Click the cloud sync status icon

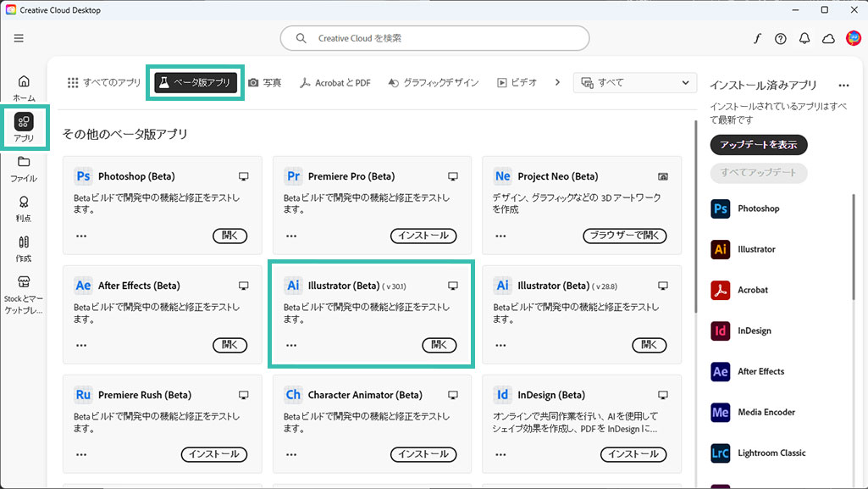tap(828, 39)
